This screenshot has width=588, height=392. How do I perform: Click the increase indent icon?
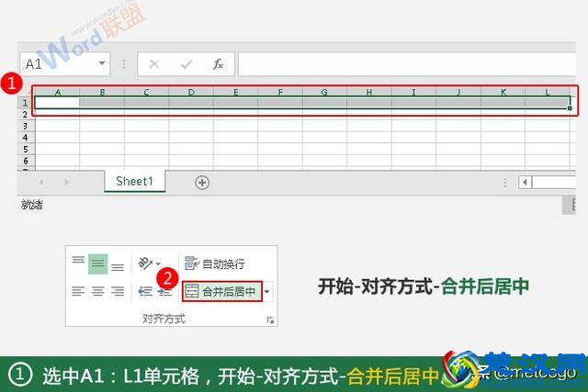click(164, 292)
